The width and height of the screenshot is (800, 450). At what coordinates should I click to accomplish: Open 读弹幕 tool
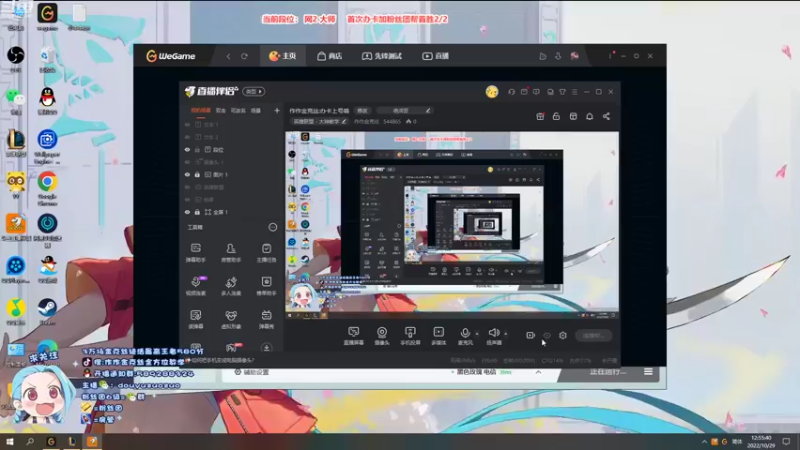(196, 319)
